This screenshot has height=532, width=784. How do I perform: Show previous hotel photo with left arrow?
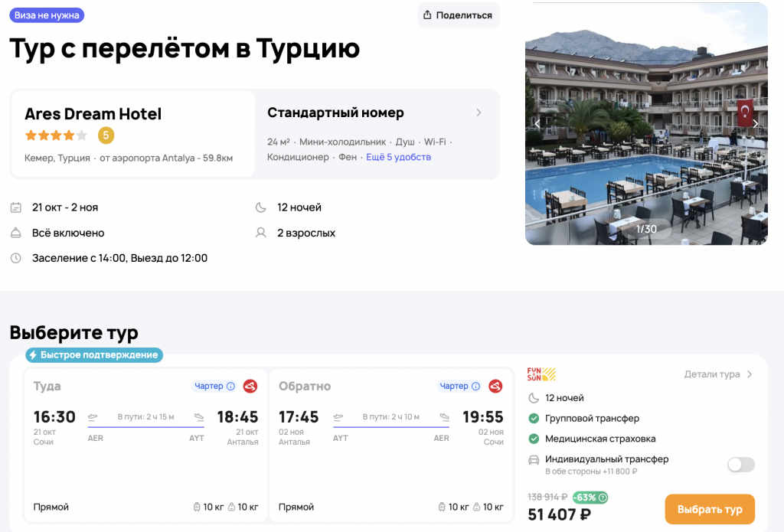(537, 123)
